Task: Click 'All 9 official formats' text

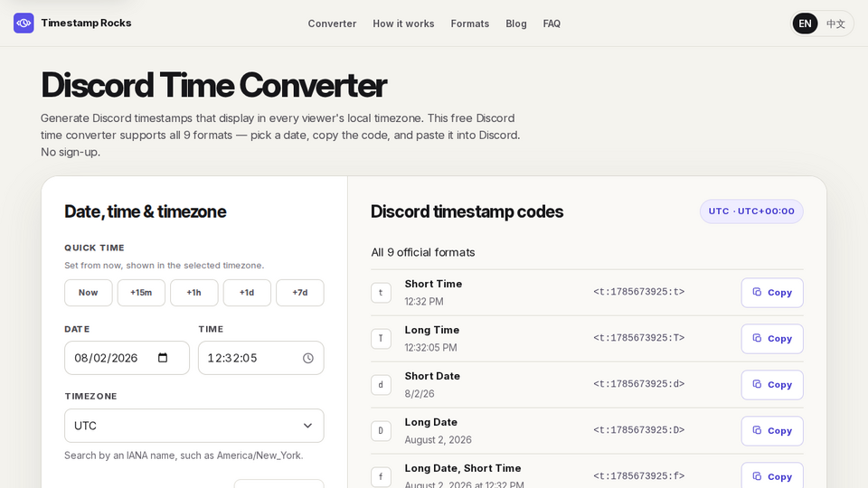Action: tap(423, 252)
